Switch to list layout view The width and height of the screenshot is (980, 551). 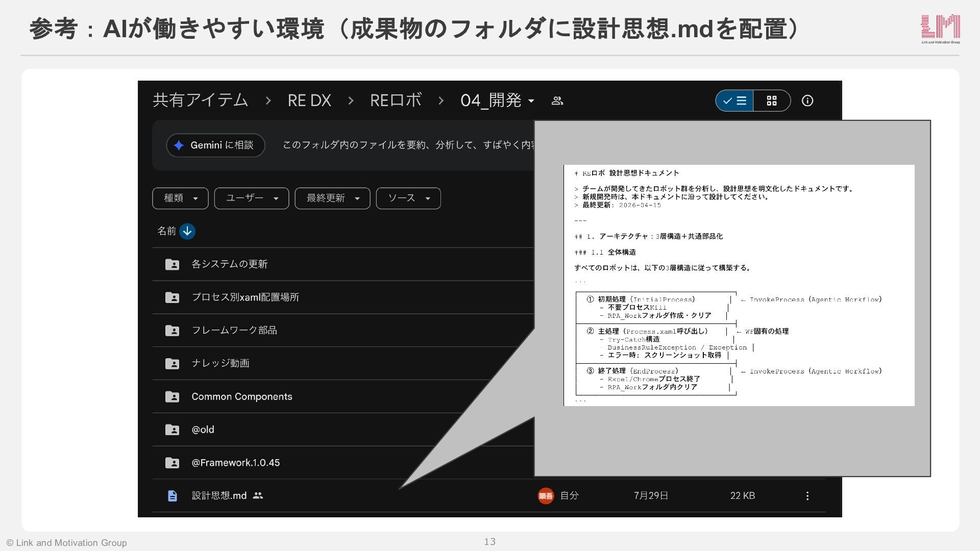(734, 101)
